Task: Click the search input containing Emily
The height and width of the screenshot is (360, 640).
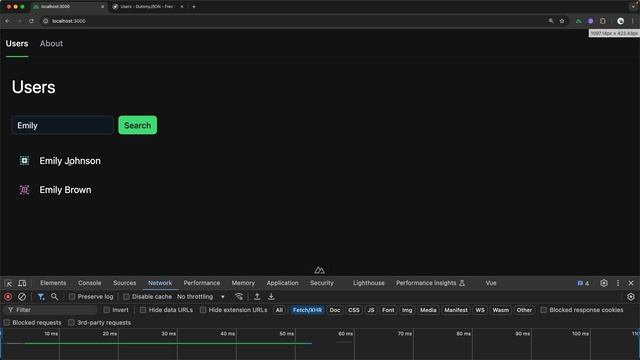Action: coord(62,125)
